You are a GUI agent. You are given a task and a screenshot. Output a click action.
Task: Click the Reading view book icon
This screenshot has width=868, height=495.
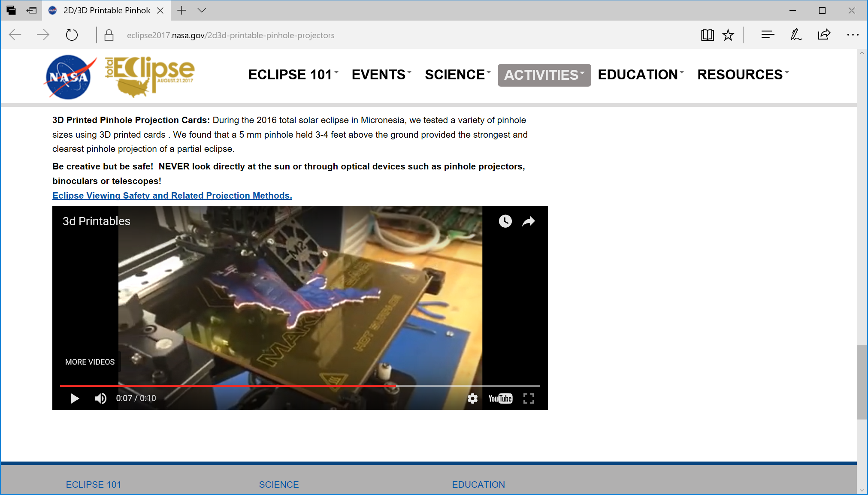707,35
